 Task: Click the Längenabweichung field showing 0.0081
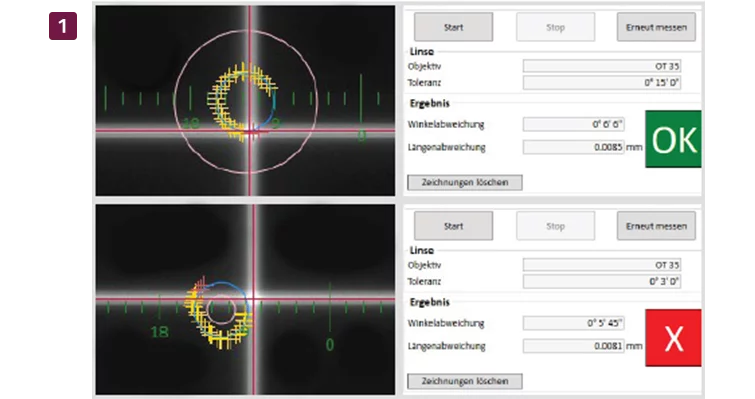tap(573, 346)
